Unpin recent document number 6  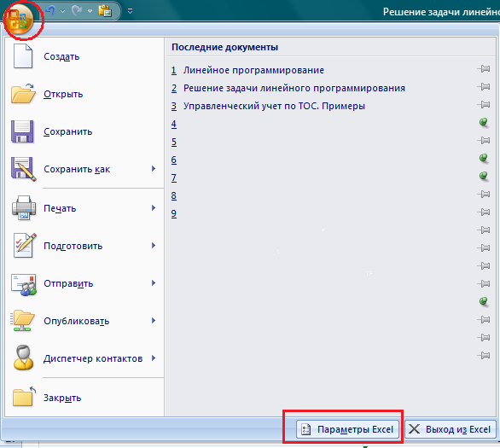pyautogui.click(x=484, y=158)
